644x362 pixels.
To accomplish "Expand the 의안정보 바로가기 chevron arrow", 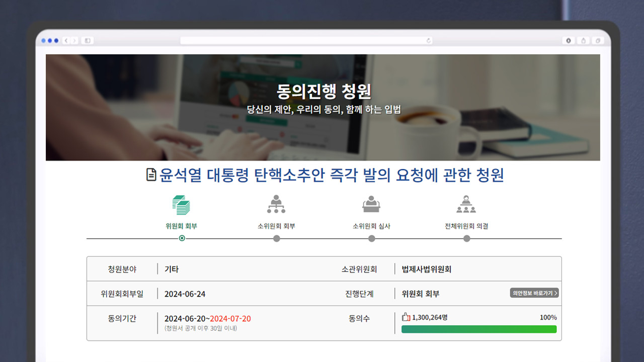I will coord(556,293).
